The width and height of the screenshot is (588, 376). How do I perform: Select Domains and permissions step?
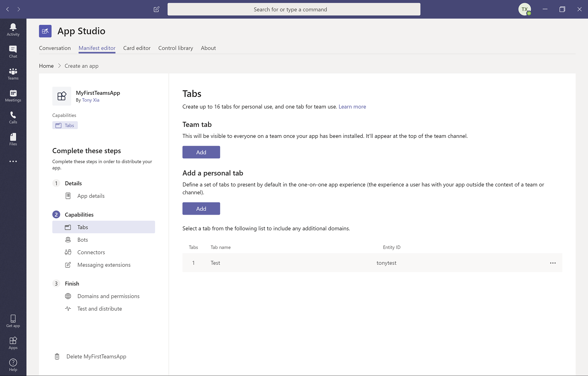[x=109, y=296]
